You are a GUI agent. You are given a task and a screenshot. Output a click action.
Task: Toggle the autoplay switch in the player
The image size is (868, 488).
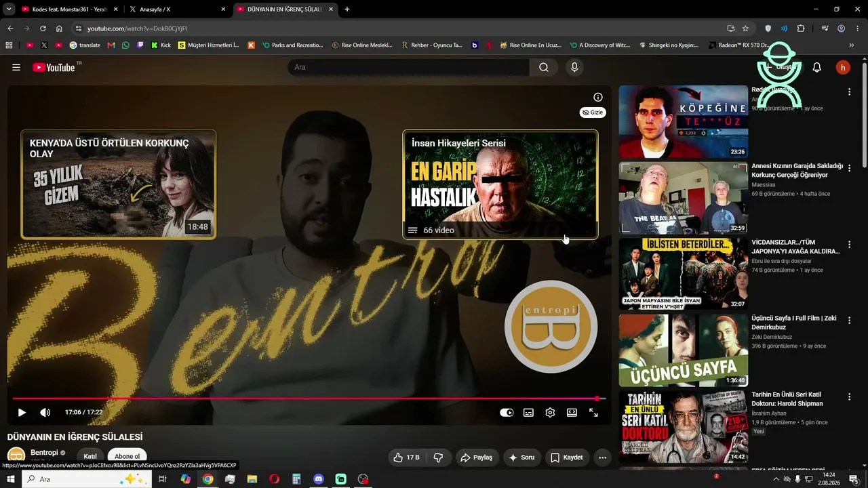click(x=507, y=412)
